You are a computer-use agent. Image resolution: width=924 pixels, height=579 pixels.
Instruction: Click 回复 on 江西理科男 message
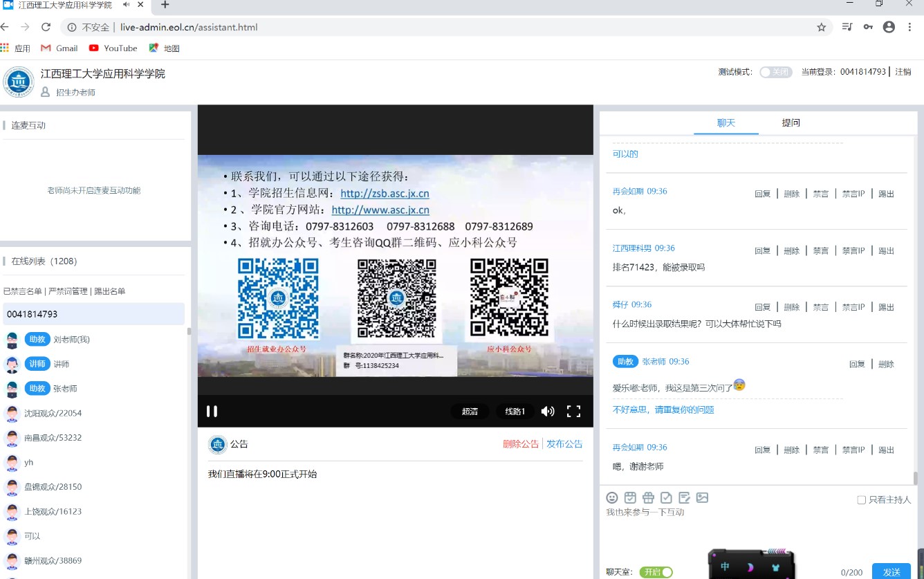tap(762, 250)
